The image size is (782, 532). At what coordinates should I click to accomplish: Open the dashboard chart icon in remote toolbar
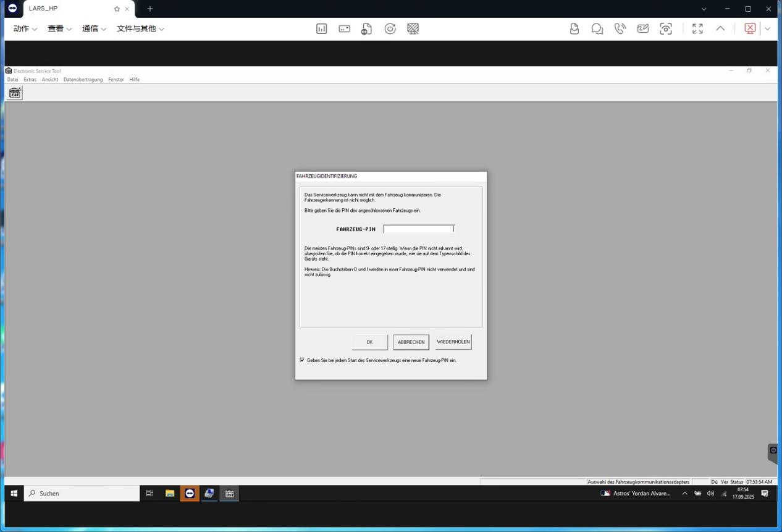click(321, 28)
